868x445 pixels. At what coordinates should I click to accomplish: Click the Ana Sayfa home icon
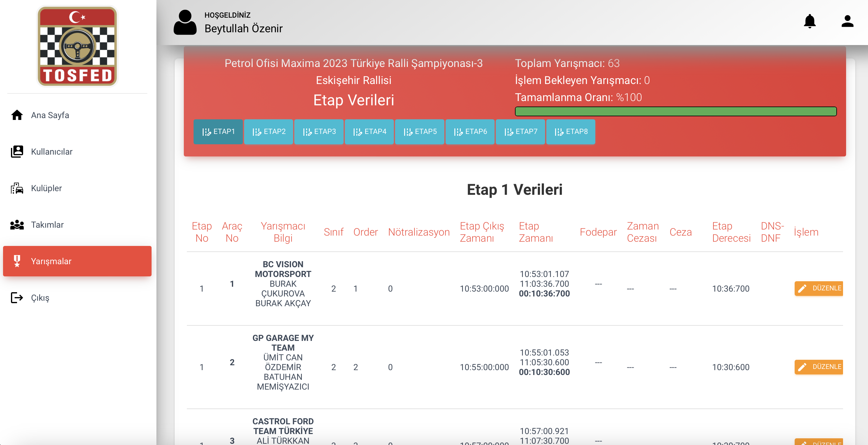[17, 115]
